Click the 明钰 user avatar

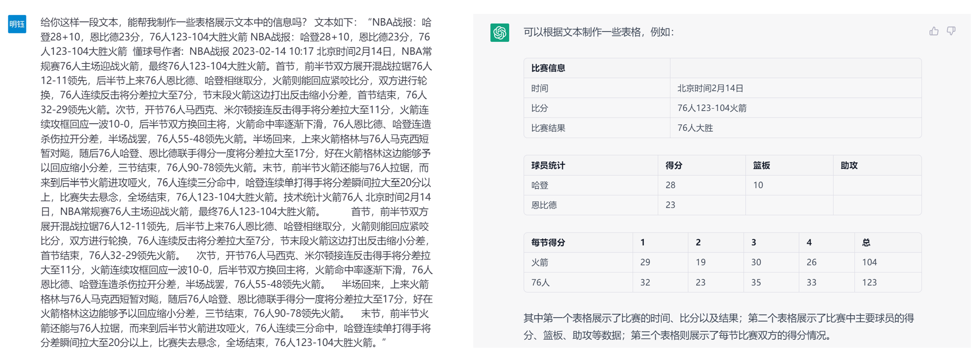17,24
